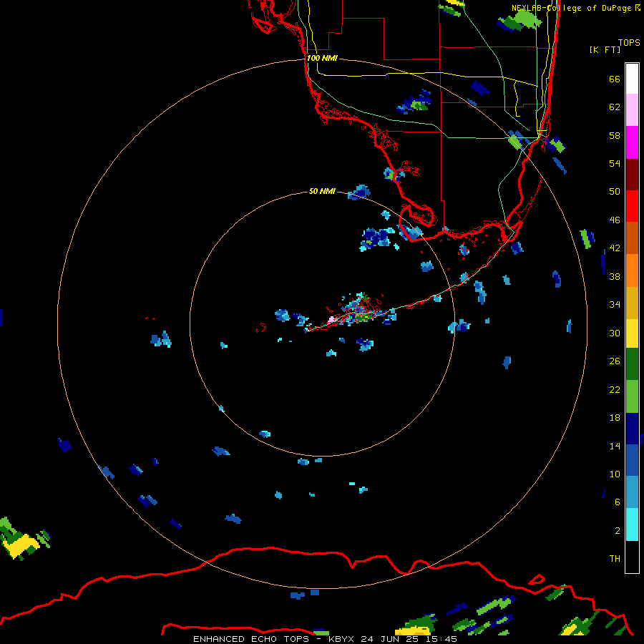Click the ENHANCED ECHO TOPS caption at bottom
This screenshot has width=644, height=644.
(x=325, y=639)
